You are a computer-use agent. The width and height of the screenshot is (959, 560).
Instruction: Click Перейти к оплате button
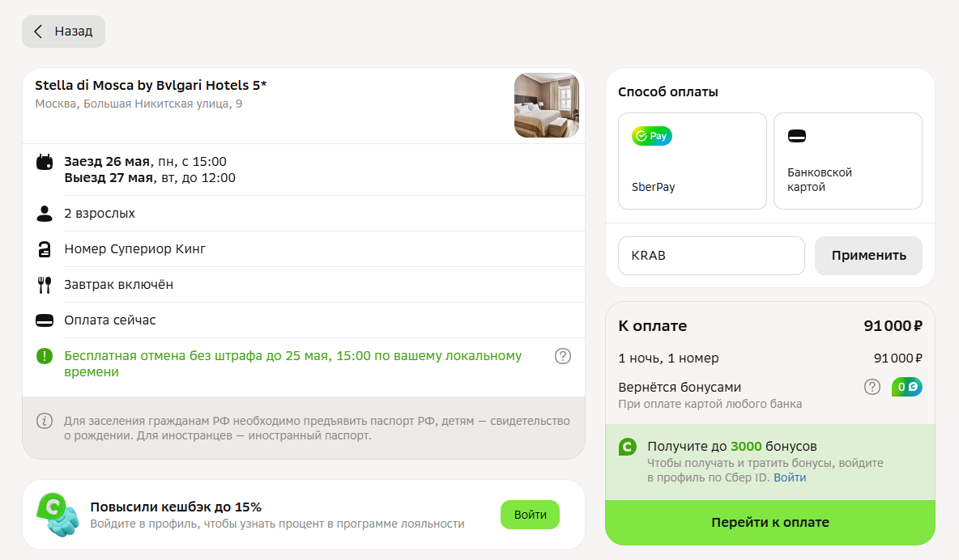770,522
